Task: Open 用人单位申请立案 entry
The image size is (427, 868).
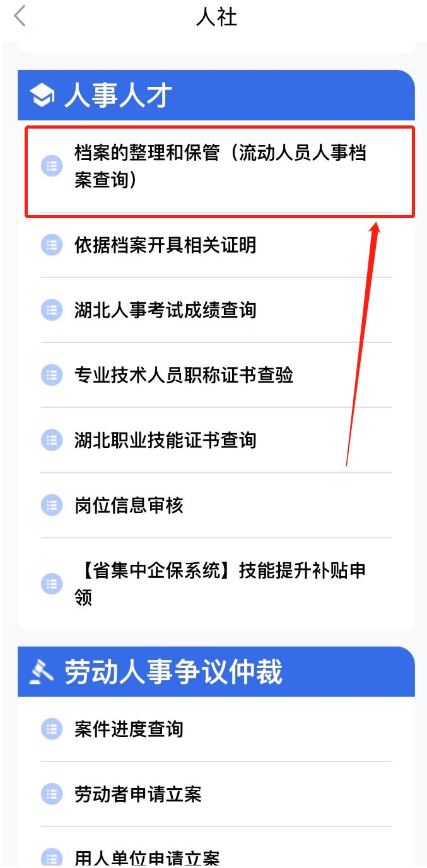Action: click(147, 857)
